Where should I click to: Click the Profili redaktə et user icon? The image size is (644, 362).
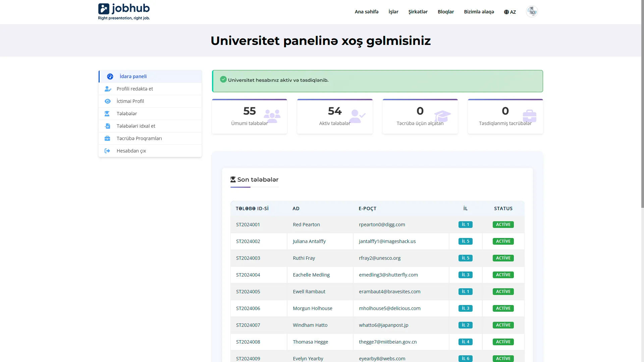point(108,89)
